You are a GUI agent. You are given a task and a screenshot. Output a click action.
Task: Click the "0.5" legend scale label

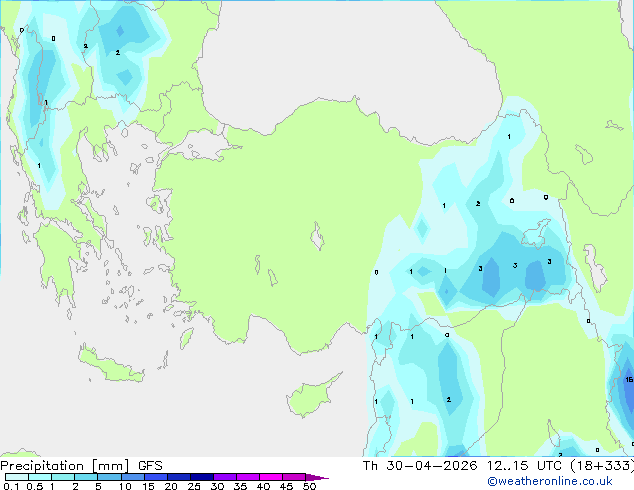[x=35, y=486]
